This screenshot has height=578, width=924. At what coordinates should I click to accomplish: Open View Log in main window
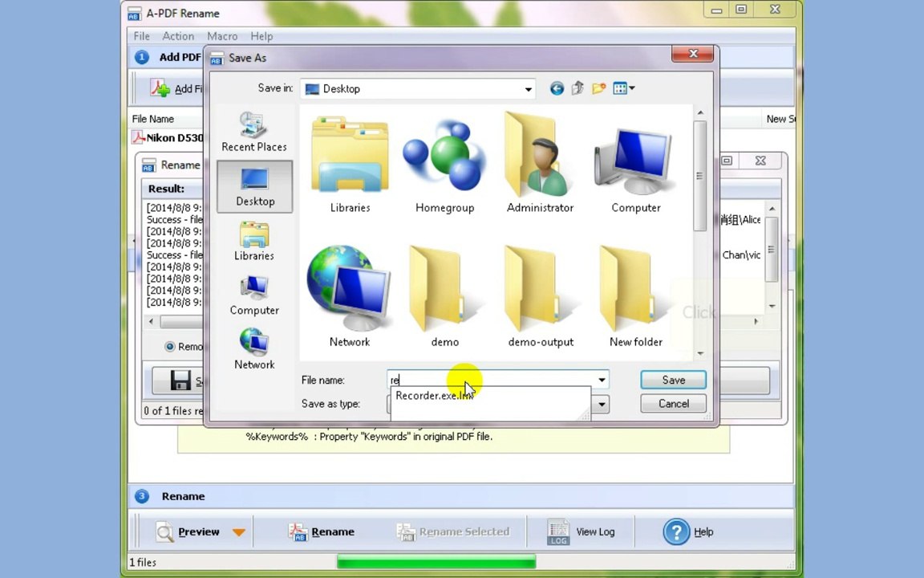click(581, 531)
